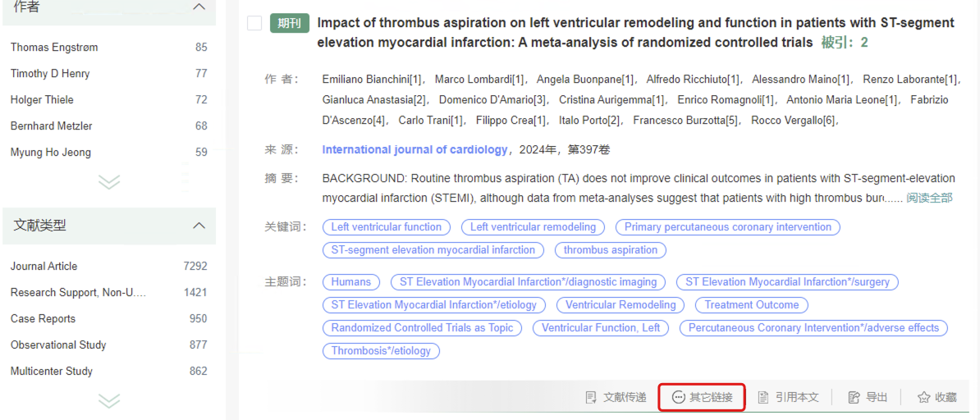Click the 导出 export icon
Screen dimensions: 980x420
pos(854,398)
